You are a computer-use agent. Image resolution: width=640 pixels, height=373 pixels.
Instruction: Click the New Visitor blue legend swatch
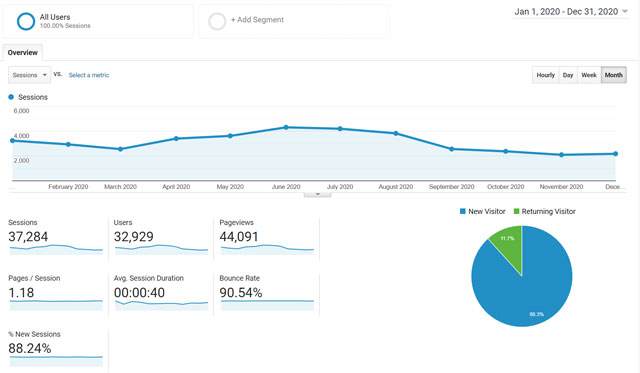click(x=462, y=211)
